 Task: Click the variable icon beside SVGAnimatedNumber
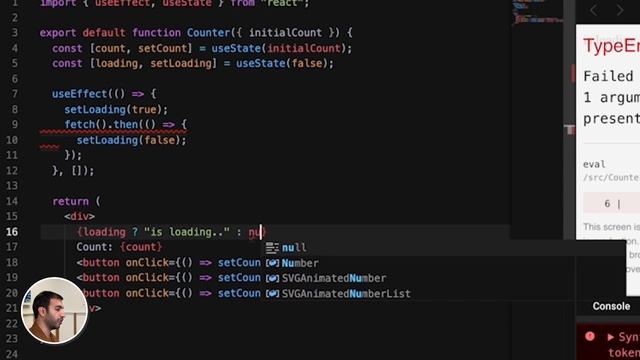pos(272,278)
